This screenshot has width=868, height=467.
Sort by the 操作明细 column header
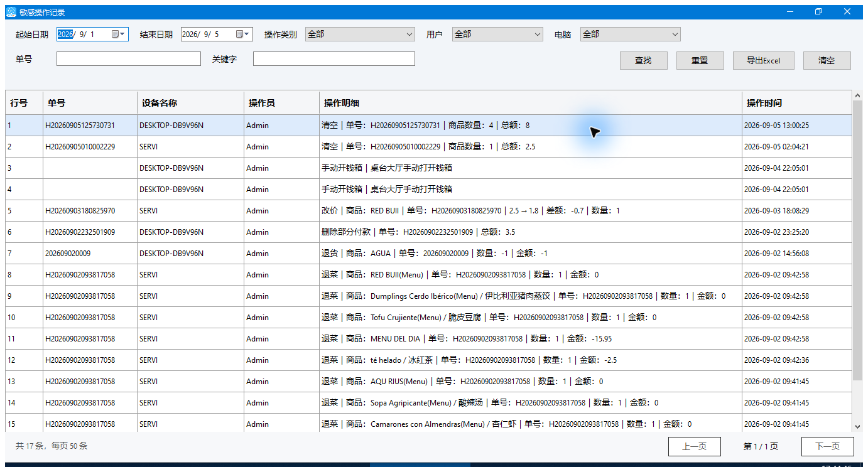tap(531, 103)
